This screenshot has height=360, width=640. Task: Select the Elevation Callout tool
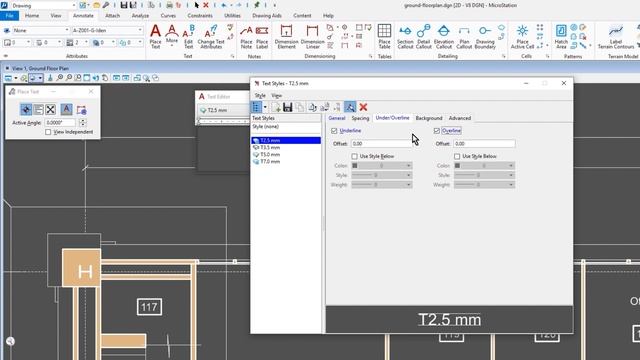tap(444, 37)
